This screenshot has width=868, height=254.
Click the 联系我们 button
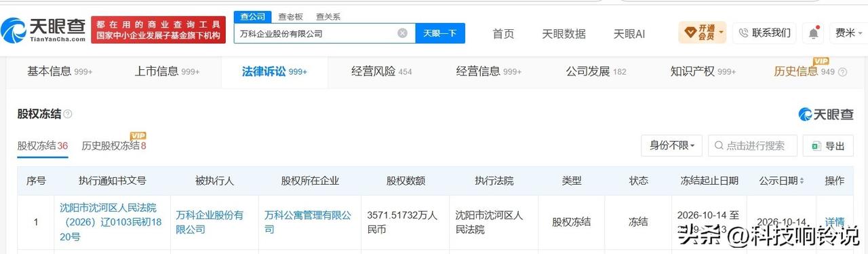[764, 33]
